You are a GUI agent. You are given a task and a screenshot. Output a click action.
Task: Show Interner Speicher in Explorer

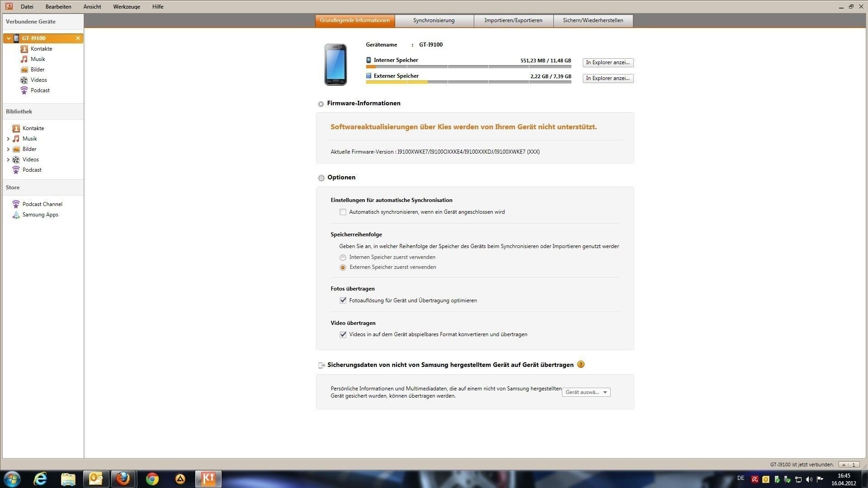pyautogui.click(x=608, y=62)
